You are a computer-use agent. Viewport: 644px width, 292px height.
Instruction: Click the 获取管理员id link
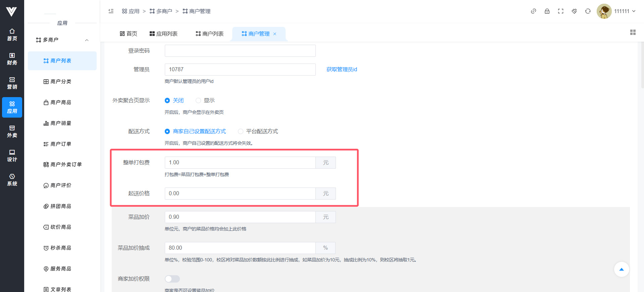pos(342,70)
